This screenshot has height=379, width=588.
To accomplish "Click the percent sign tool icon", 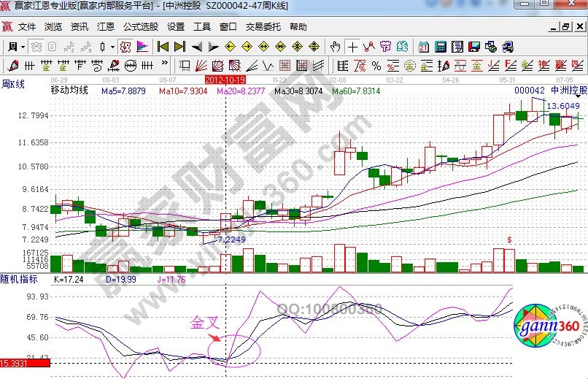I will click(376, 66).
